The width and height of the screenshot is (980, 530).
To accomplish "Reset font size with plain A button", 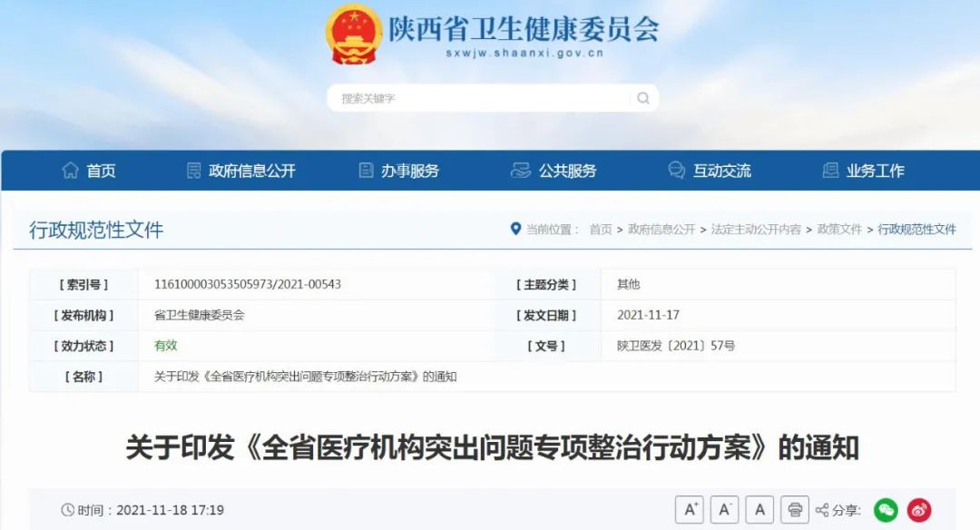I will click(x=759, y=509).
